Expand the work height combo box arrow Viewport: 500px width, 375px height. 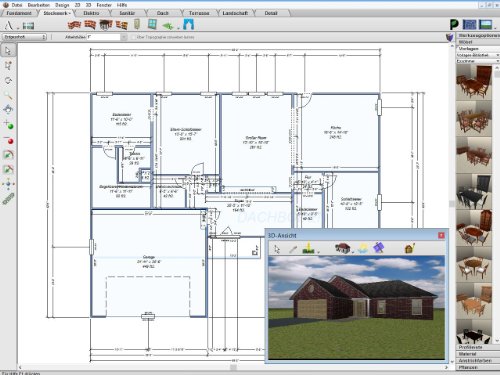tap(124, 37)
